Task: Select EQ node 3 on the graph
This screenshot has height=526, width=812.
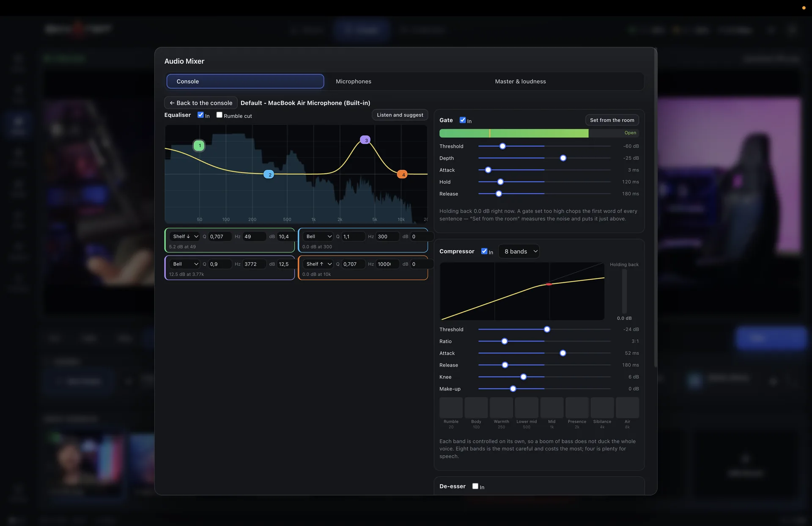Action: click(365, 140)
